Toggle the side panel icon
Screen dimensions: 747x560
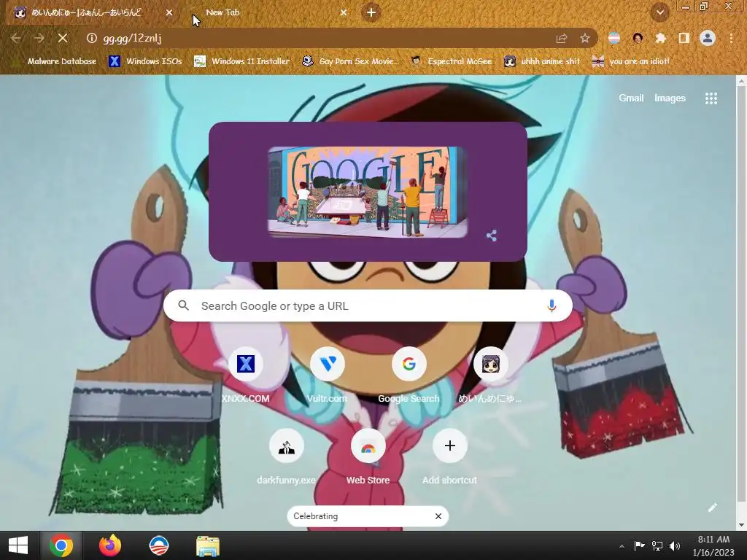pyautogui.click(x=684, y=38)
